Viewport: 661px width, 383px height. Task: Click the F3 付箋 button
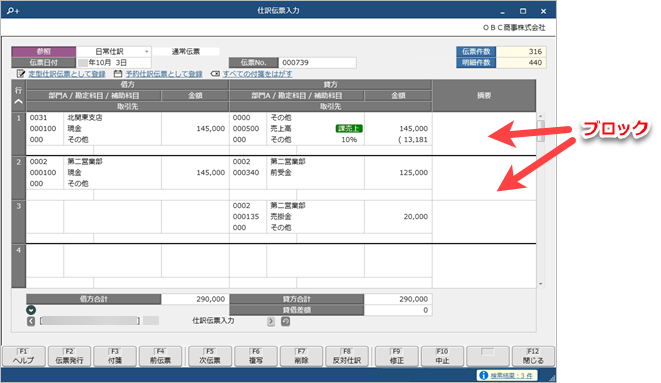[x=115, y=356]
